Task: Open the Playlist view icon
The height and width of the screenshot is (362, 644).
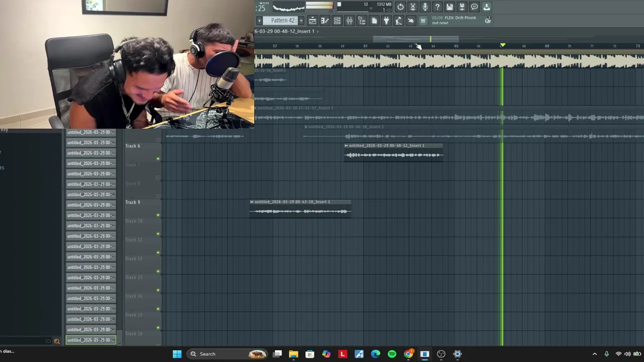Action: click(312, 21)
